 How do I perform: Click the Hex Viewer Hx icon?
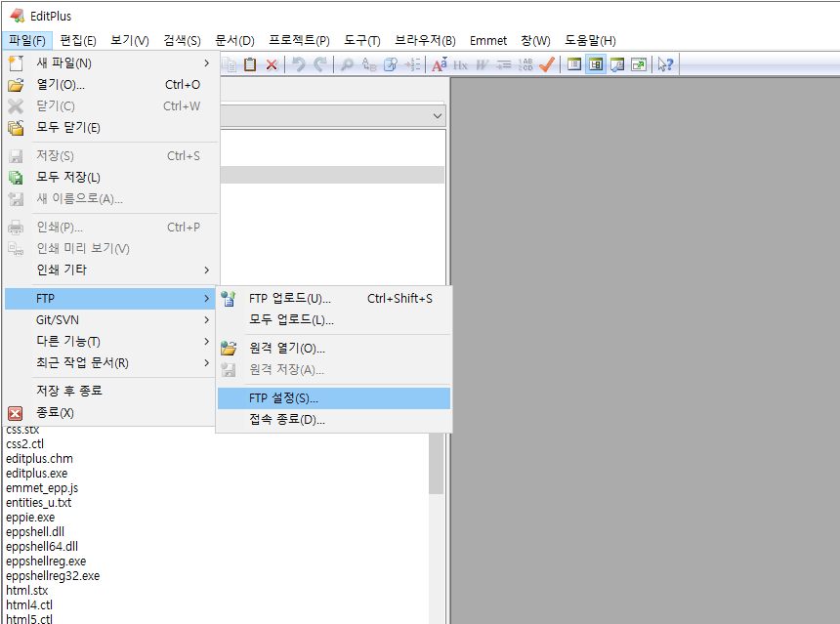pyautogui.click(x=460, y=64)
